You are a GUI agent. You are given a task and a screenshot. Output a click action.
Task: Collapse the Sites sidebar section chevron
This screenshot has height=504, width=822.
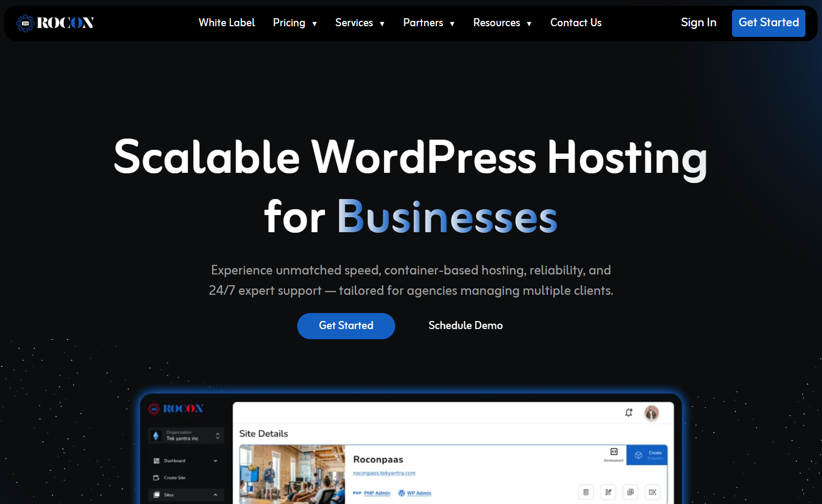click(215, 495)
